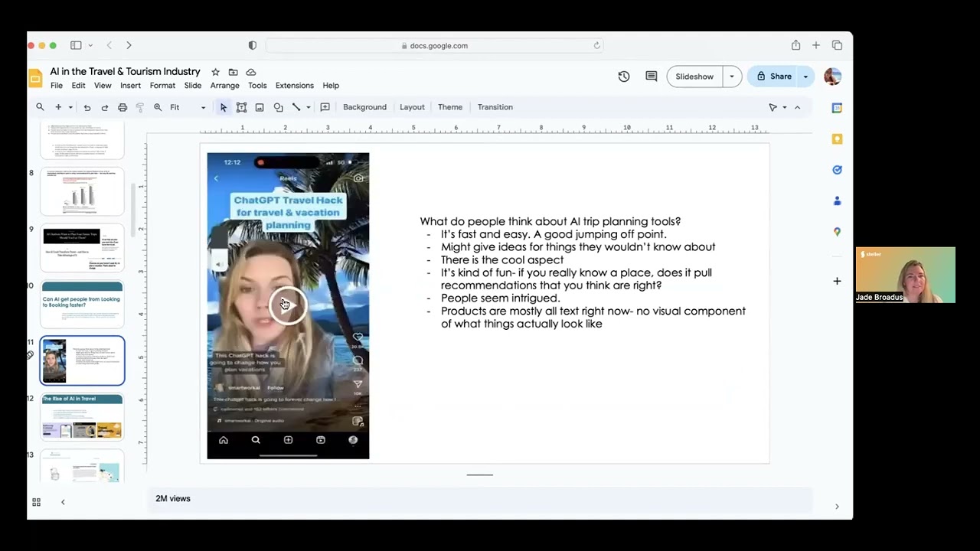Select the Text box tool
This screenshot has height=551, width=980.
(241, 107)
